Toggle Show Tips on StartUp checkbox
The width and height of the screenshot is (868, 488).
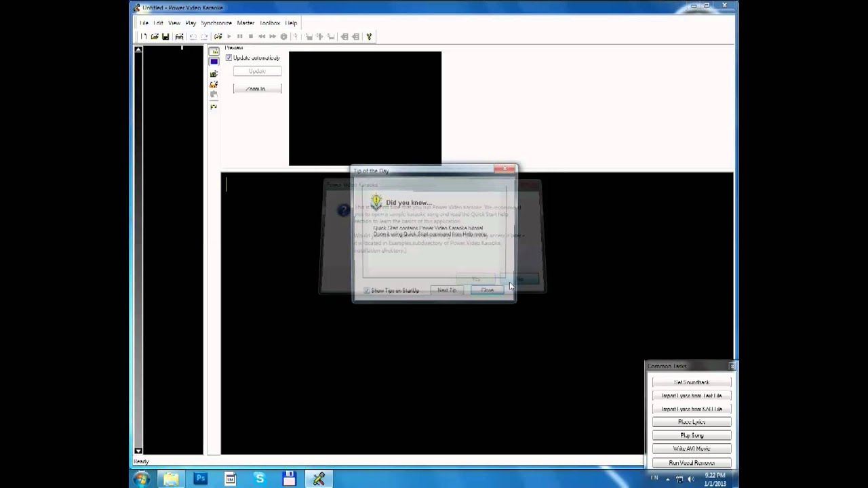point(367,290)
